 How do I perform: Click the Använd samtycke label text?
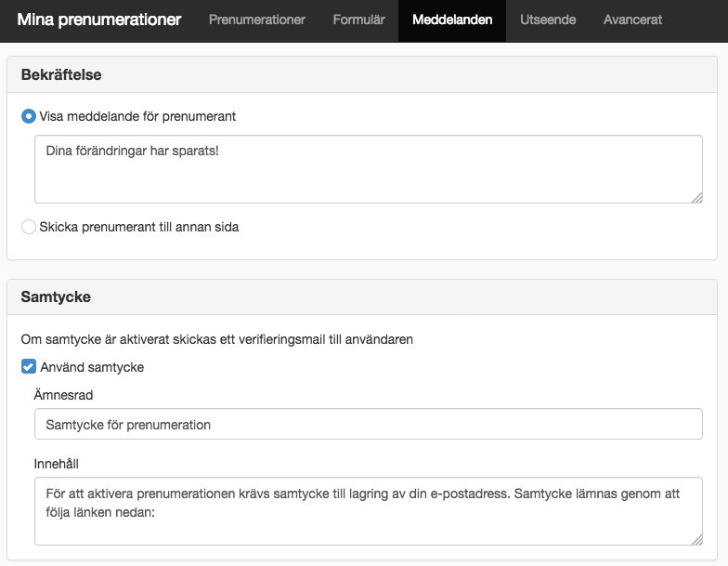click(92, 367)
